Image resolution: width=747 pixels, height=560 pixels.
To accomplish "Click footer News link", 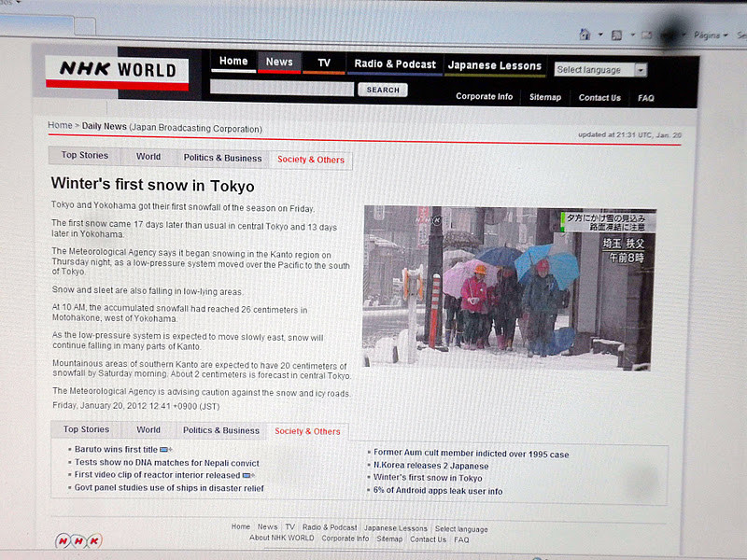I will click(x=267, y=526).
